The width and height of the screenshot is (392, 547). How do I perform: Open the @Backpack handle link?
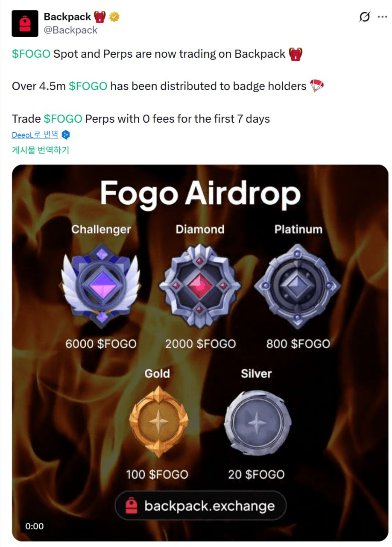coord(70,30)
